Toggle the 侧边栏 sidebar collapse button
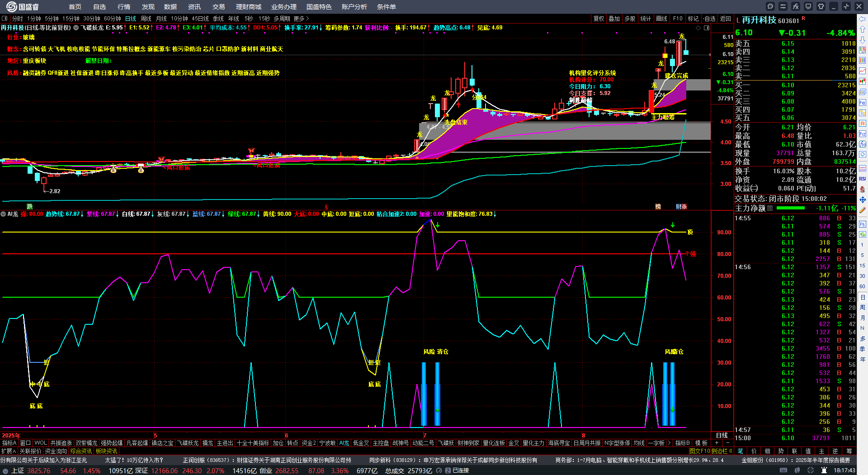The height and width of the screenshot is (475, 868). click(722, 451)
